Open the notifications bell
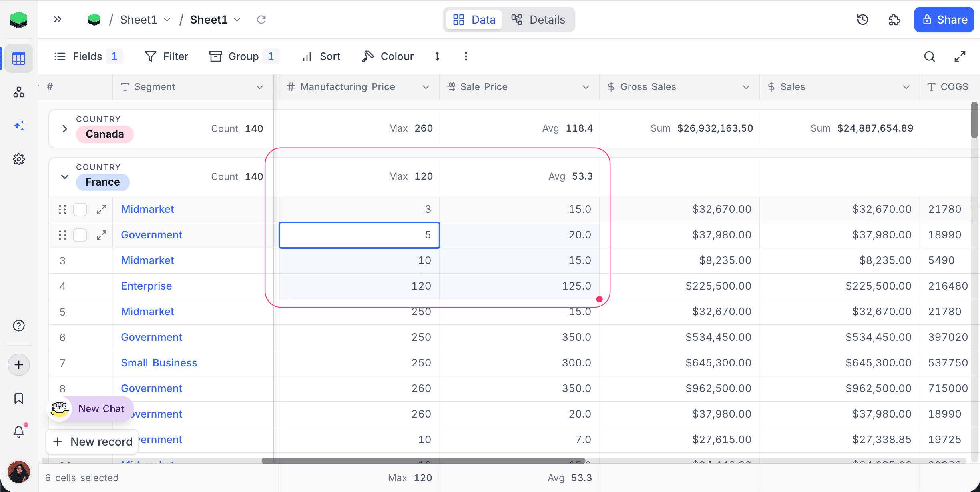 pyautogui.click(x=18, y=432)
